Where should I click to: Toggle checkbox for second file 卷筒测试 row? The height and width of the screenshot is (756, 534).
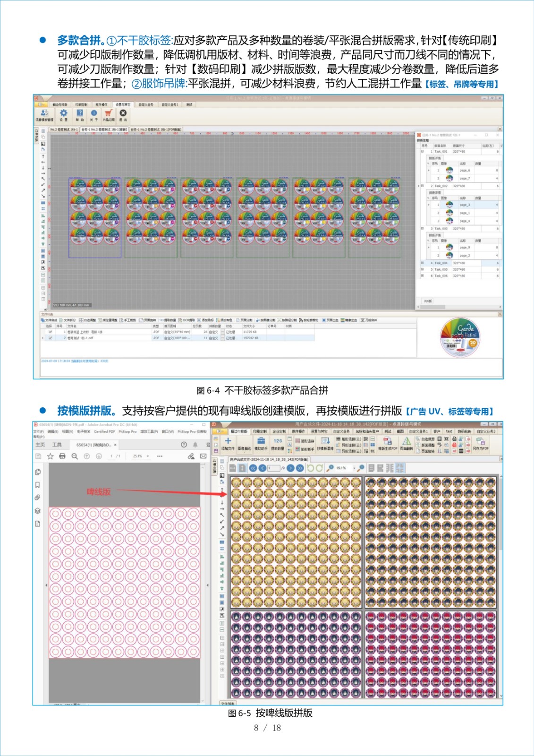[51, 338]
